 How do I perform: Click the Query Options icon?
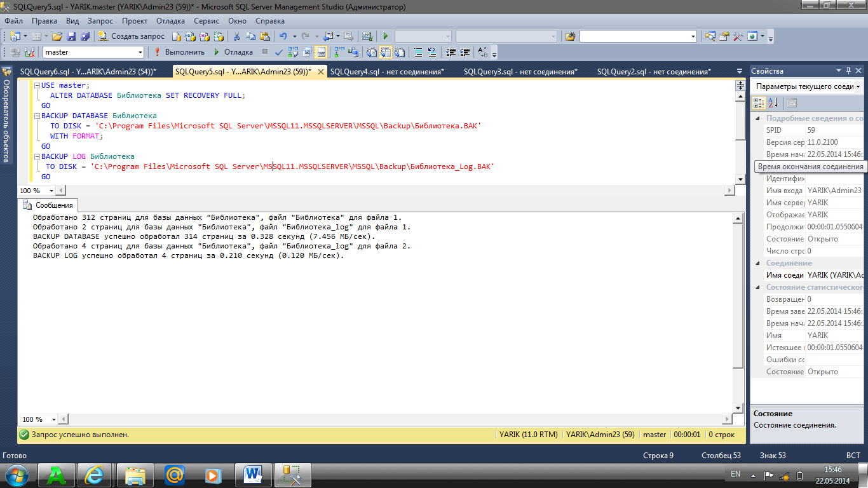307,52
